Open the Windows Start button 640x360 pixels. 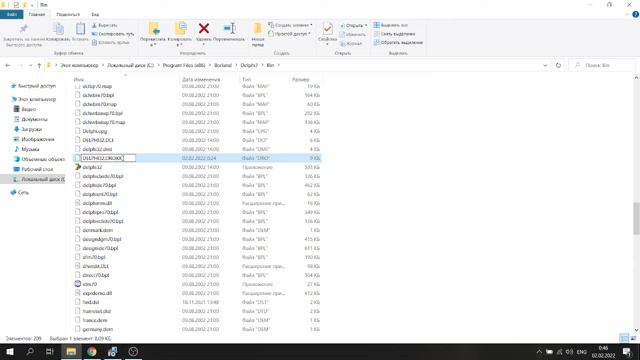[x=10, y=351]
